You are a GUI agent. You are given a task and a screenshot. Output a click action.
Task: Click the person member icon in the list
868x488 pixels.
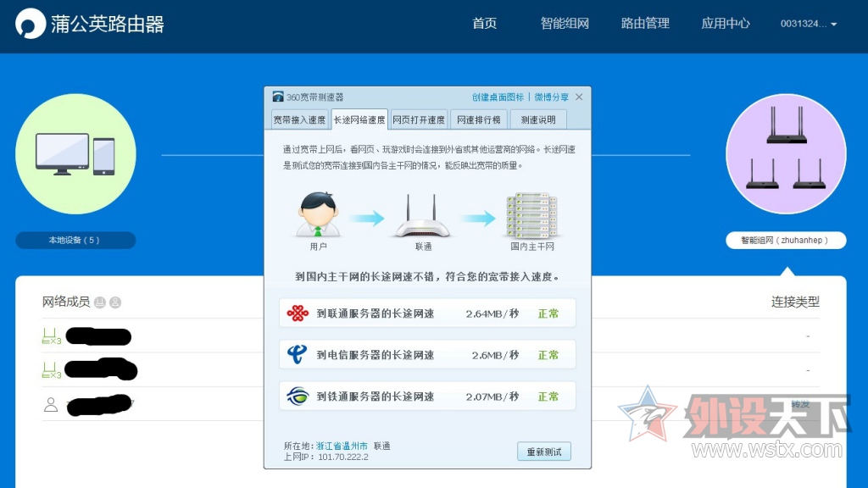click(x=51, y=404)
